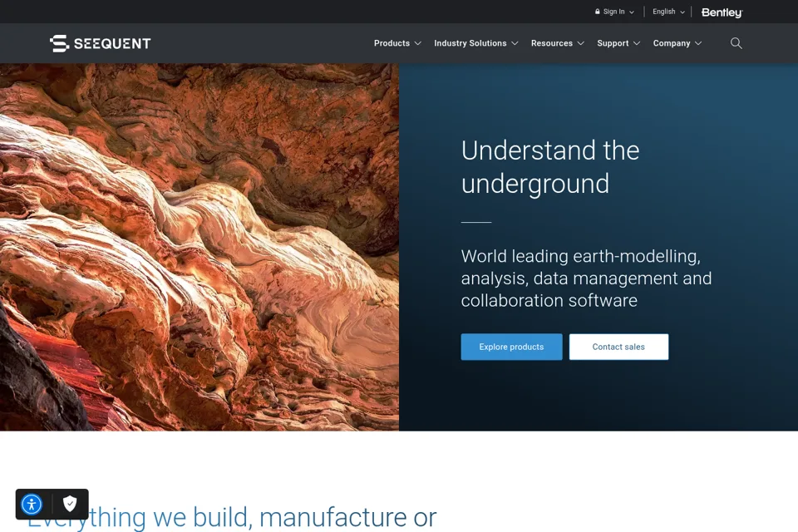This screenshot has width=798, height=532.
Task: Click the Bentley logo
Action: (722, 12)
